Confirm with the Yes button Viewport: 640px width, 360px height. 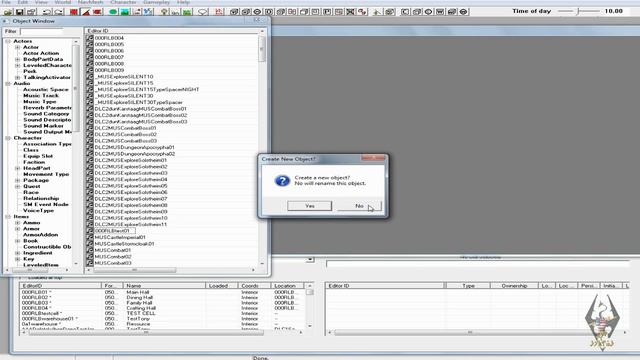[310, 206]
